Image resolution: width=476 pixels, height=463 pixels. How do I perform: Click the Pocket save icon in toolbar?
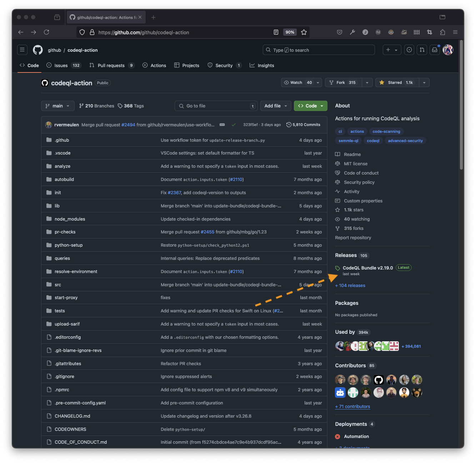340,32
